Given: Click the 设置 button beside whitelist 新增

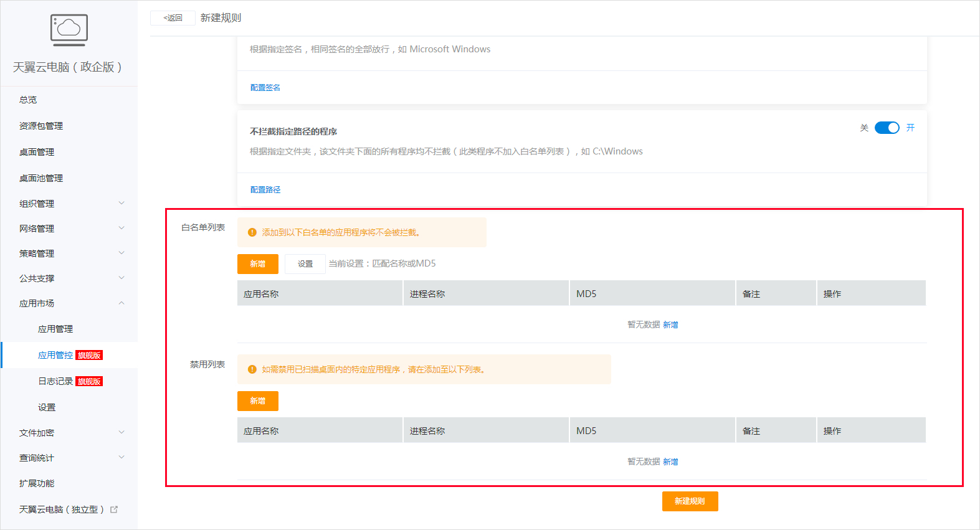Looking at the screenshot, I should 305,264.
